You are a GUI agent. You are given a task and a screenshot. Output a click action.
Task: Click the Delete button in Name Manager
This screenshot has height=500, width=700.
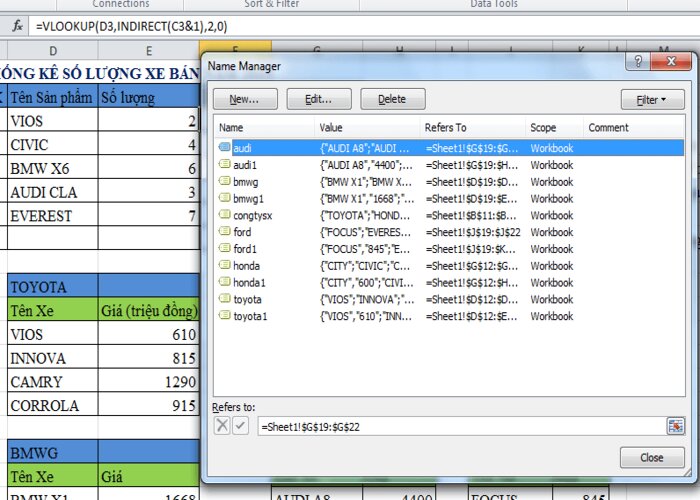point(392,99)
